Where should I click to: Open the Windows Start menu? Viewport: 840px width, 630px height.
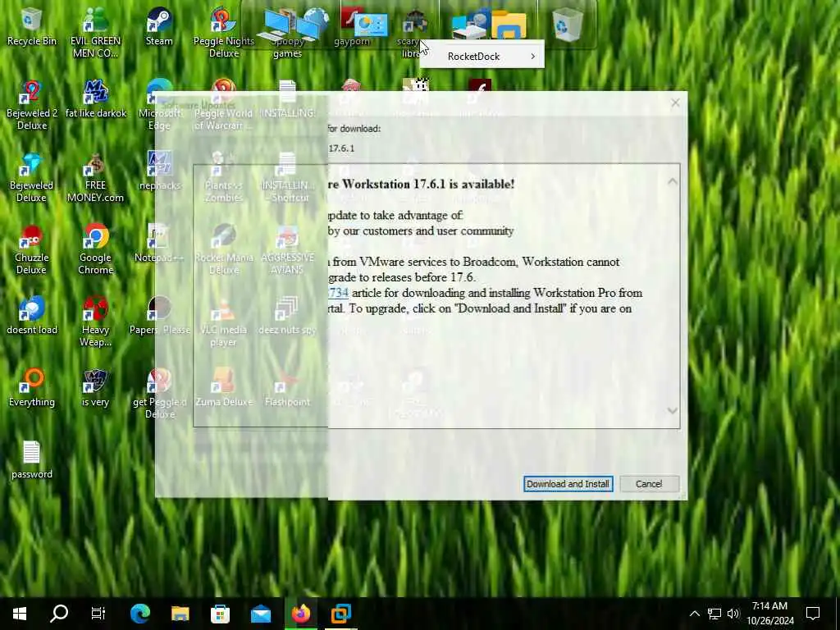click(x=20, y=614)
